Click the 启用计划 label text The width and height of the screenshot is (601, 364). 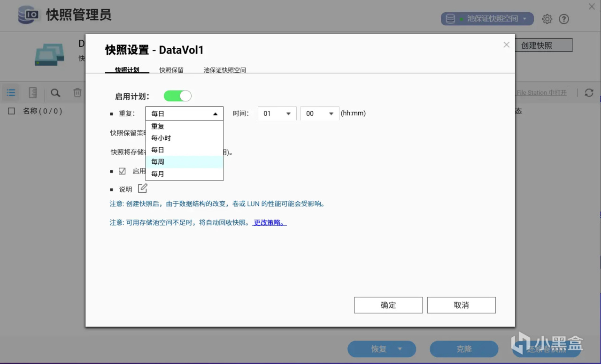pyautogui.click(x=132, y=97)
